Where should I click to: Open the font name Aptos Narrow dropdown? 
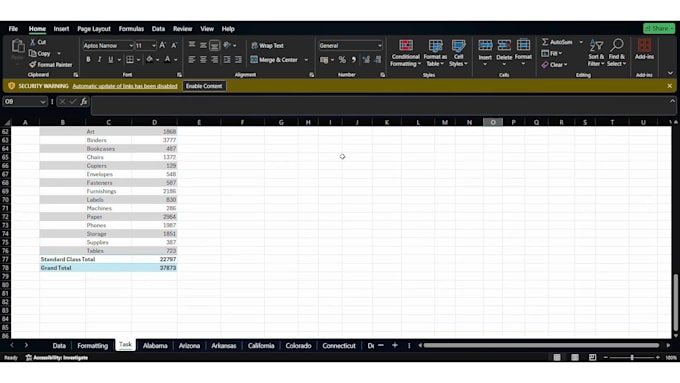coord(131,46)
